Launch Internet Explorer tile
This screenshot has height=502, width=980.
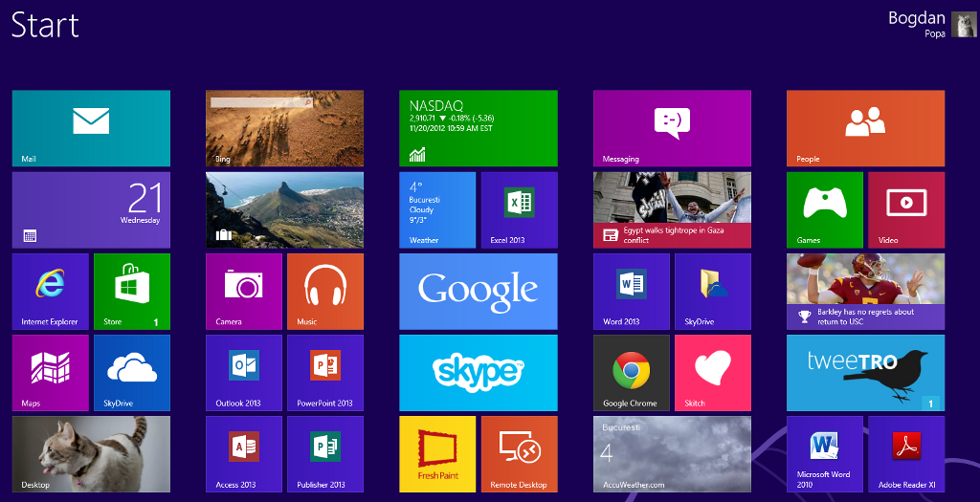pyautogui.click(x=50, y=291)
